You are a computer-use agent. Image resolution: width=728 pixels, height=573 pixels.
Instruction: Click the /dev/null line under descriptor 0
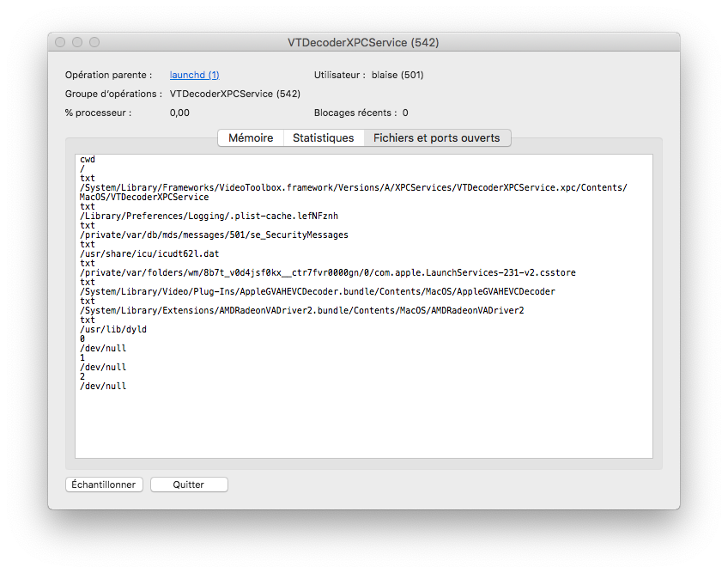(x=103, y=348)
